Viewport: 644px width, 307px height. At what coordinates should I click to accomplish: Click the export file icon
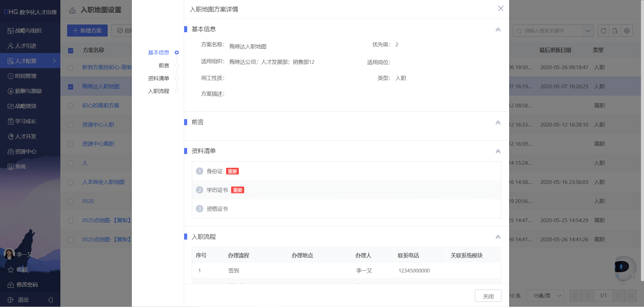click(x=615, y=31)
